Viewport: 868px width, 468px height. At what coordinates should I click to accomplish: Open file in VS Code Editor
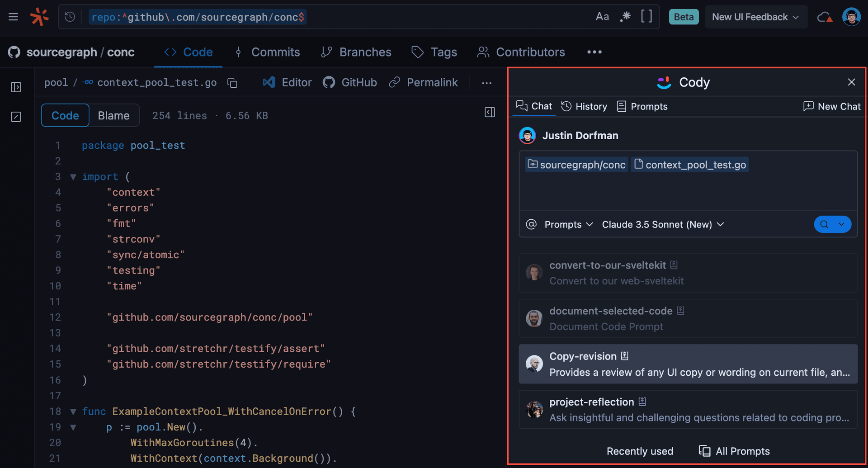(288, 82)
